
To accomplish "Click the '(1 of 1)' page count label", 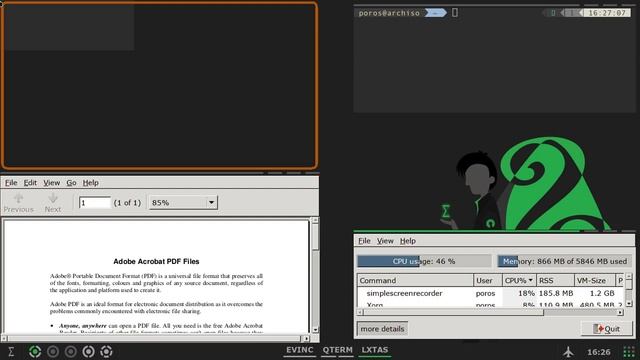I will (127, 202).
